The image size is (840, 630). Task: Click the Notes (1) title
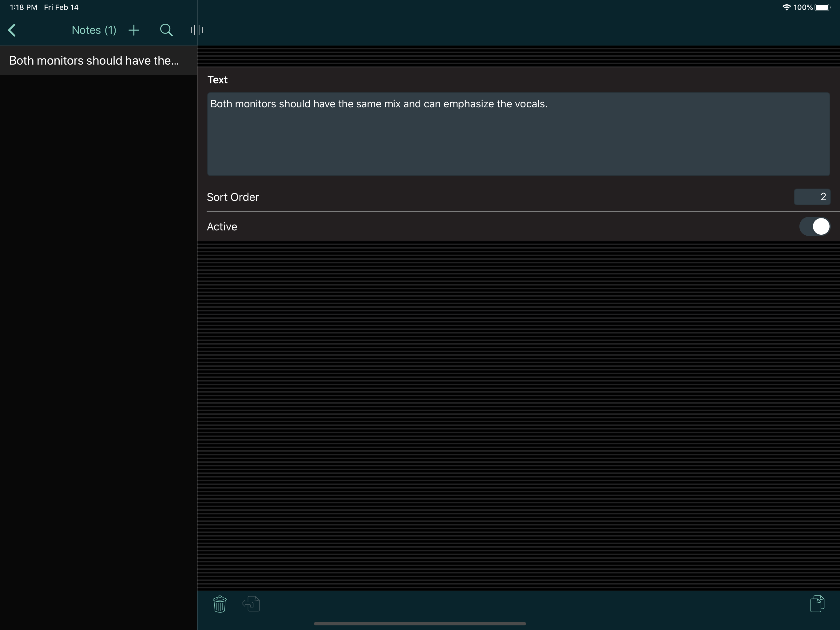coord(94,30)
